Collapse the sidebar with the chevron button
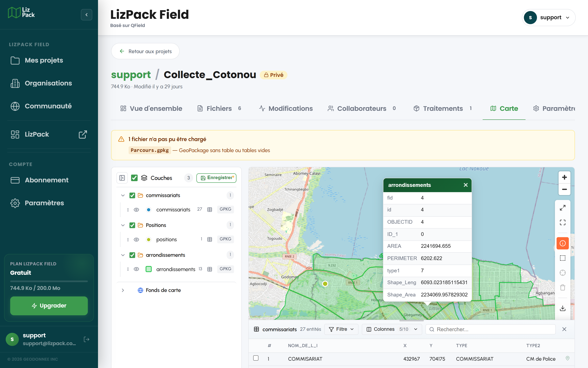Image resolution: width=588 pixels, height=368 pixels. point(87,15)
